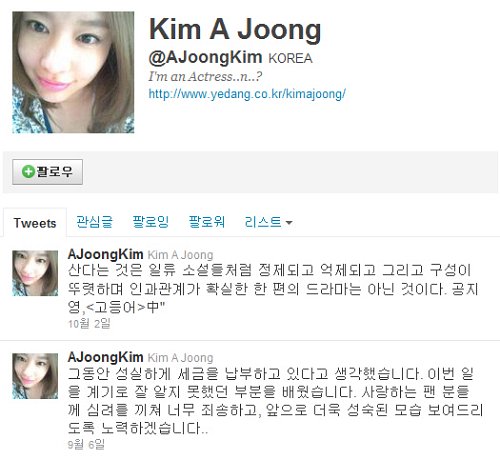Open AJoongKim username on first tweet

click(x=105, y=254)
